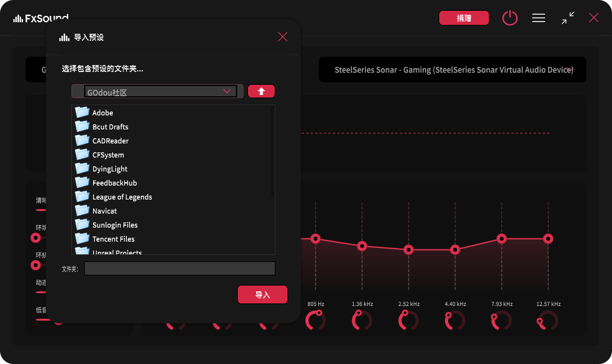Toggle the FxSound power button
The height and width of the screenshot is (364, 612).
[x=510, y=18]
